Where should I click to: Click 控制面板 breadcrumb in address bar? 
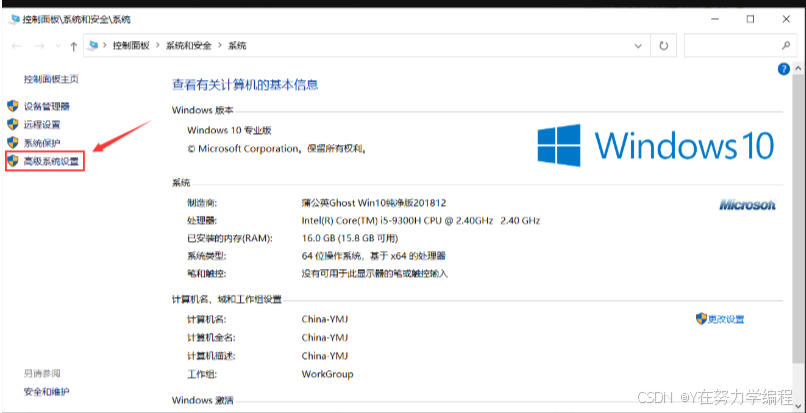[131, 46]
